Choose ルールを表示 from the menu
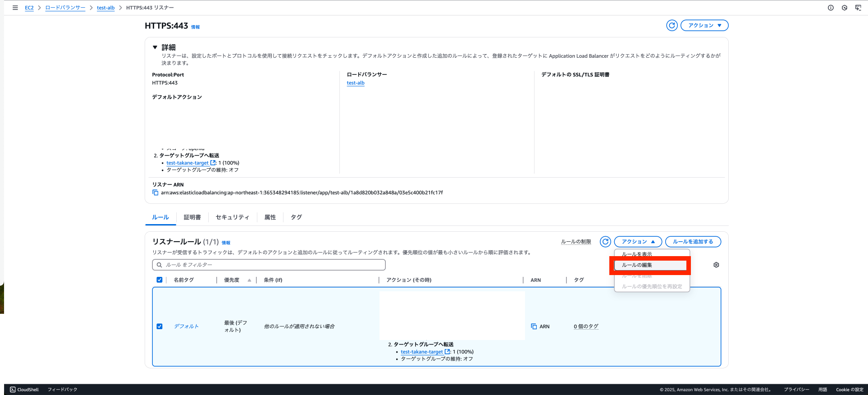The width and height of the screenshot is (868, 395). (x=637, y=254)
